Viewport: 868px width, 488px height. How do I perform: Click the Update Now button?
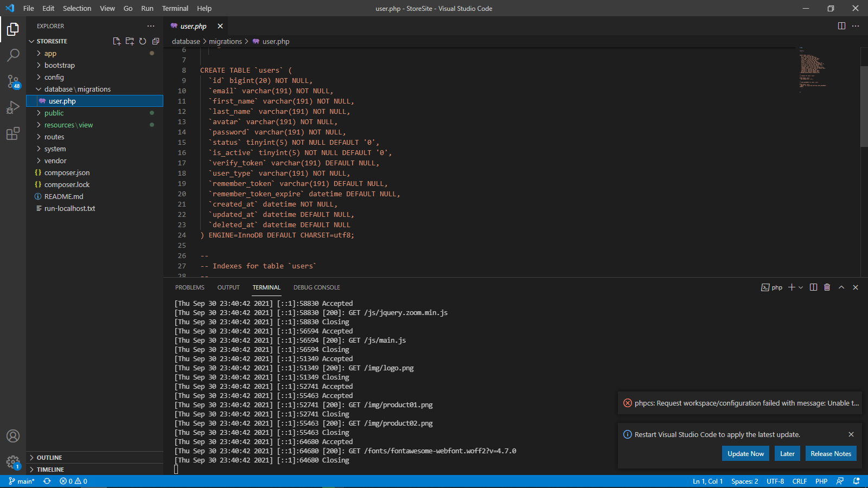tap(745, 454)
